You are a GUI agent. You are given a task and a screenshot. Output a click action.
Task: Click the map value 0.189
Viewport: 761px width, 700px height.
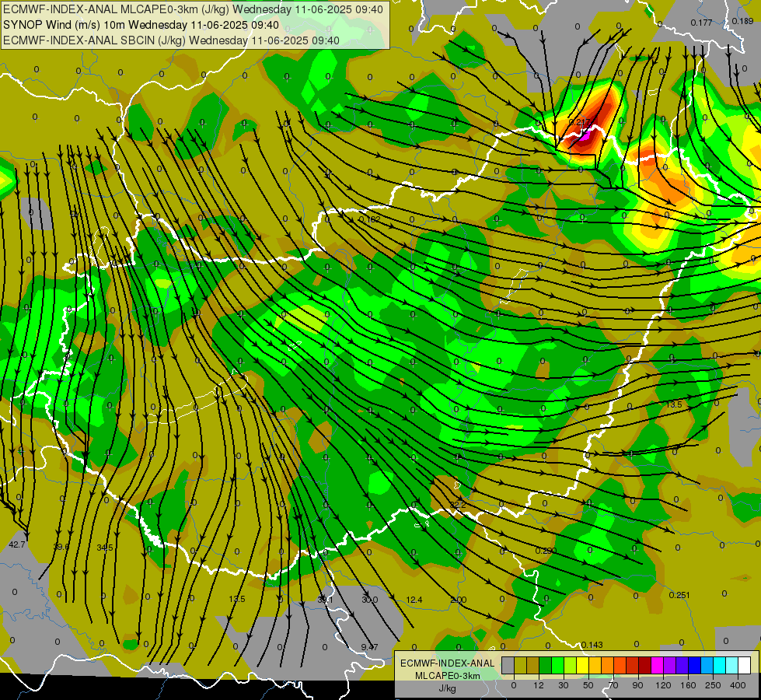(742, 21)
